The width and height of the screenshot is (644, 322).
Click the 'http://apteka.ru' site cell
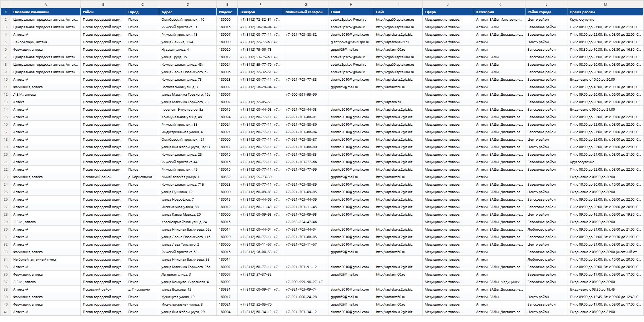click(x=398, y=102)
